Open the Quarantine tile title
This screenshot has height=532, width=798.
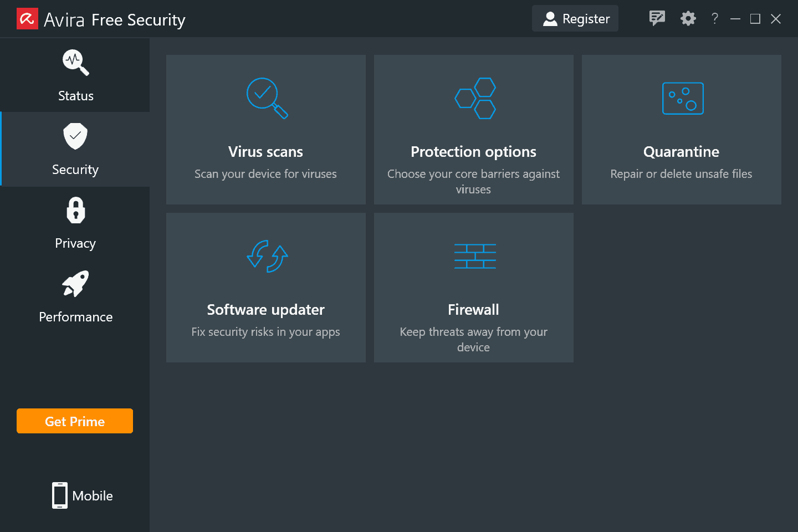pyautogui.click(x=681, y=152)
